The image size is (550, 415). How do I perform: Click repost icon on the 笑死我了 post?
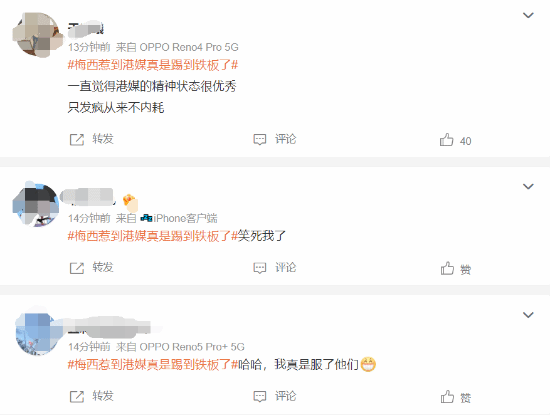point(77,268)
